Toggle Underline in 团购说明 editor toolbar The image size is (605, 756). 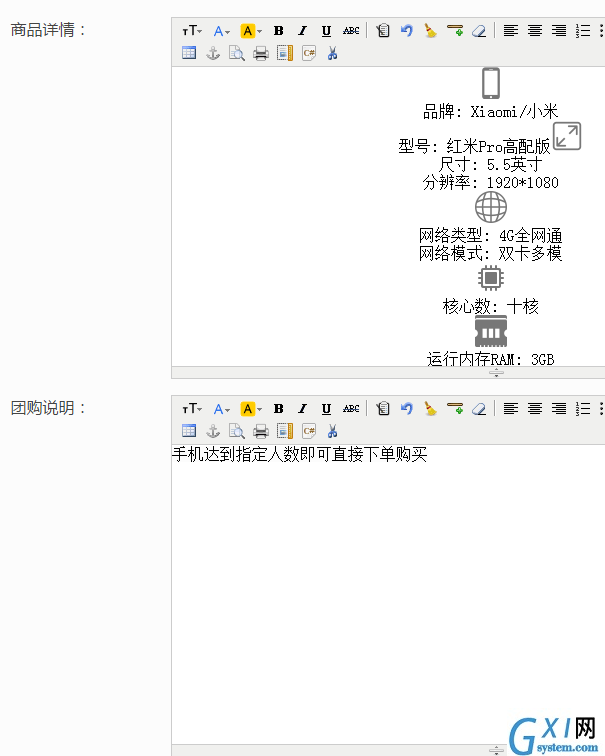(x=326, y=409)
